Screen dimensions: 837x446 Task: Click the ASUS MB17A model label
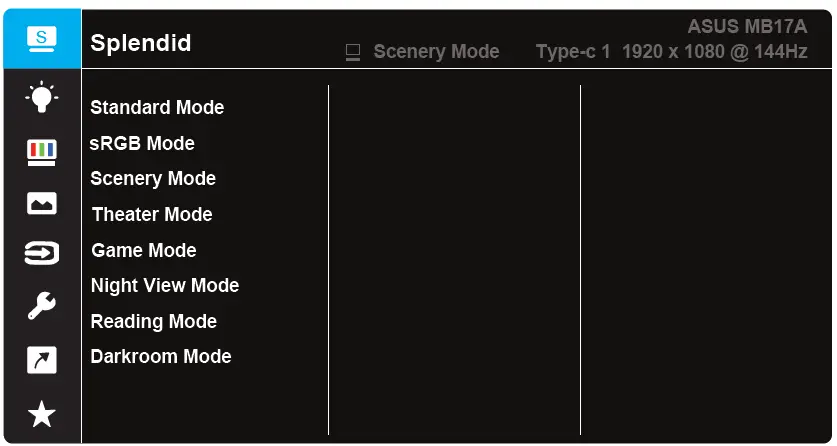tap(746, 27)
